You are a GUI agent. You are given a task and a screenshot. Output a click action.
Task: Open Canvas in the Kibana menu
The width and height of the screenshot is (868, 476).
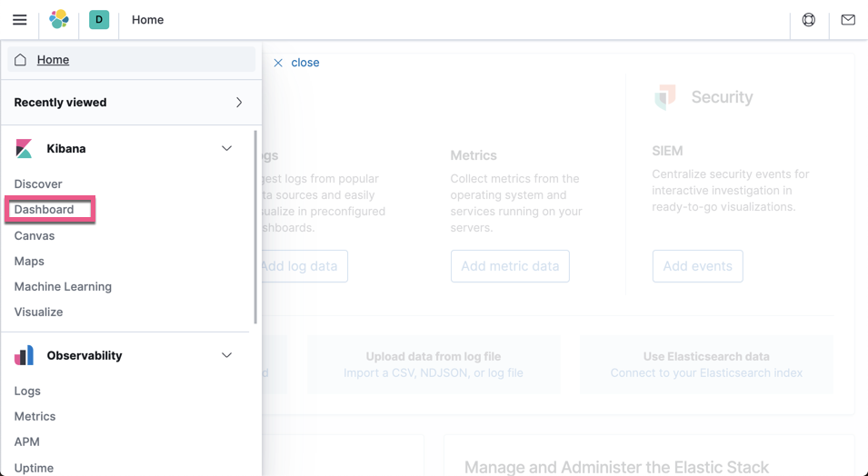coord(35,236)
